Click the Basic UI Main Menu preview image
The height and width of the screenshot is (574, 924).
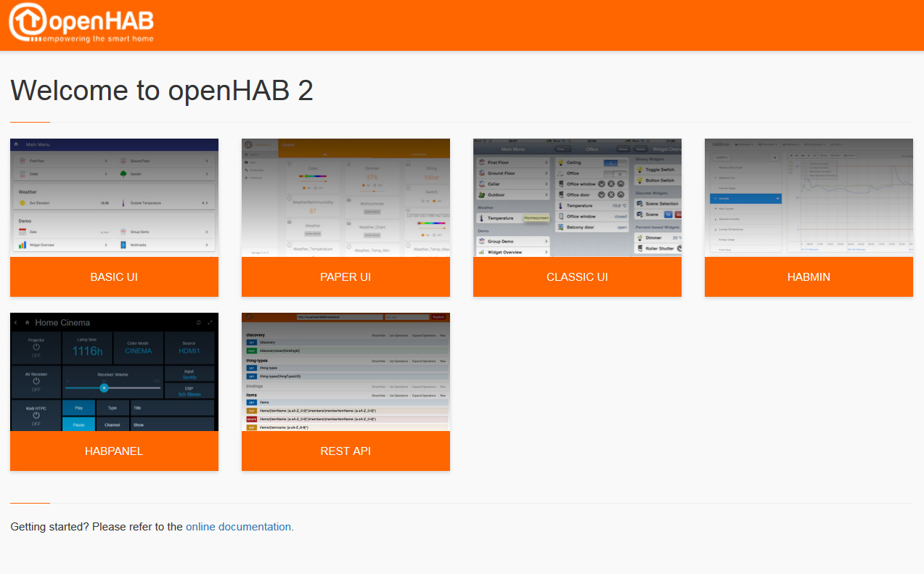tap(114, 197)
